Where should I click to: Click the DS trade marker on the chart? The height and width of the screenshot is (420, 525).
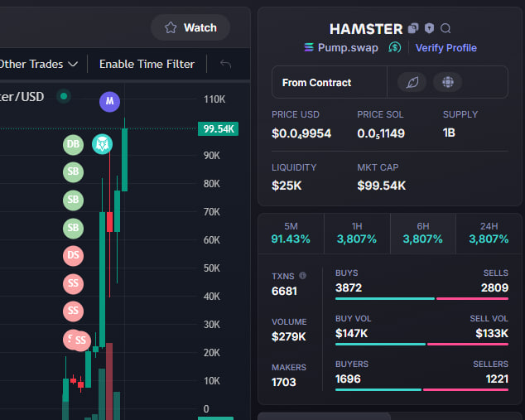(x=74, y=255)
